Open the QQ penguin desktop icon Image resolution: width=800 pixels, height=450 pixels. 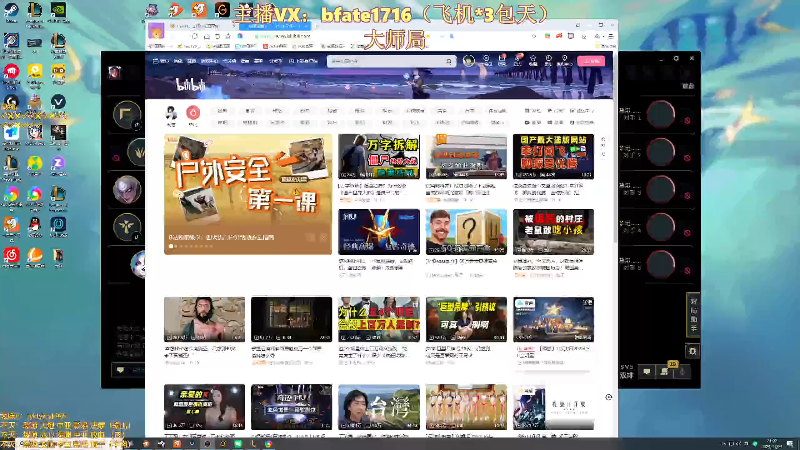(x=35, y=225)
